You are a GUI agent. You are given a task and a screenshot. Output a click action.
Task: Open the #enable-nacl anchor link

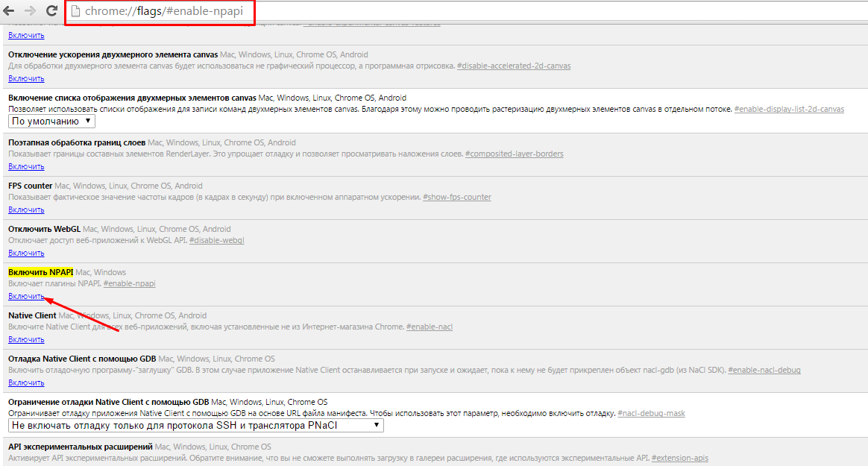(429, 327)
